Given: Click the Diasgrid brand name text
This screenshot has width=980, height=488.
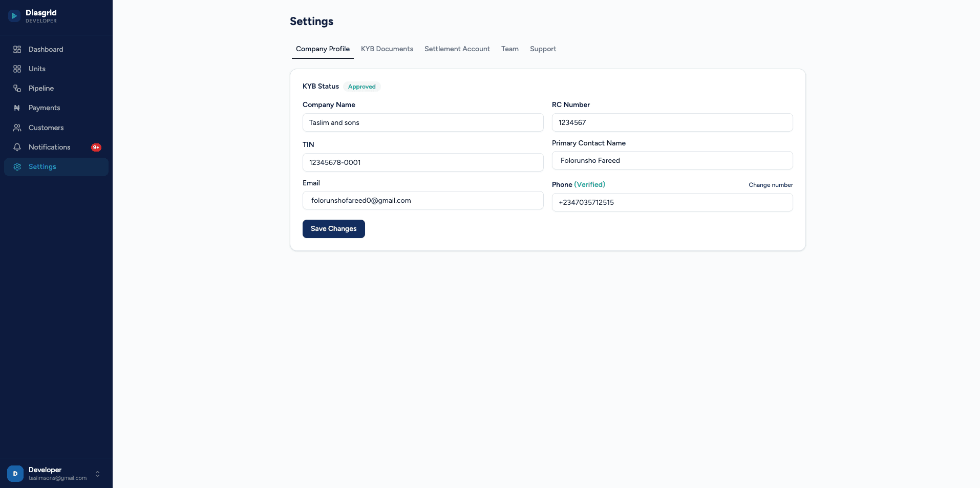Looking at the screenshot, I should pyautogui.click(x=41, y=13).
